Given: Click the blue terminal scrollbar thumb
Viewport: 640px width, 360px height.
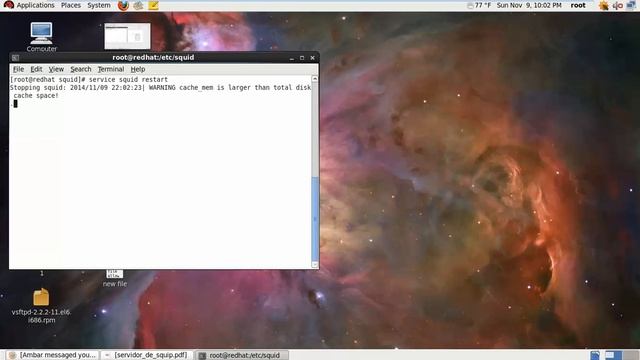Looking at the screenshot, I should (315, 219).
